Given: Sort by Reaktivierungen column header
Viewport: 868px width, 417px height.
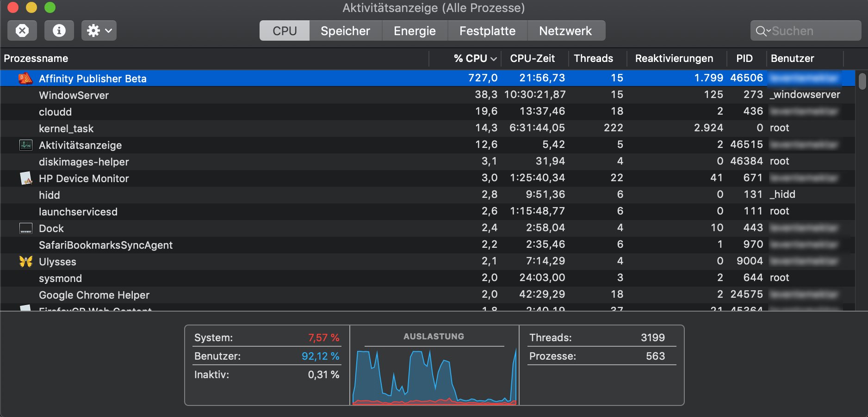Looking at the screenshot, I should pos(674,58).
